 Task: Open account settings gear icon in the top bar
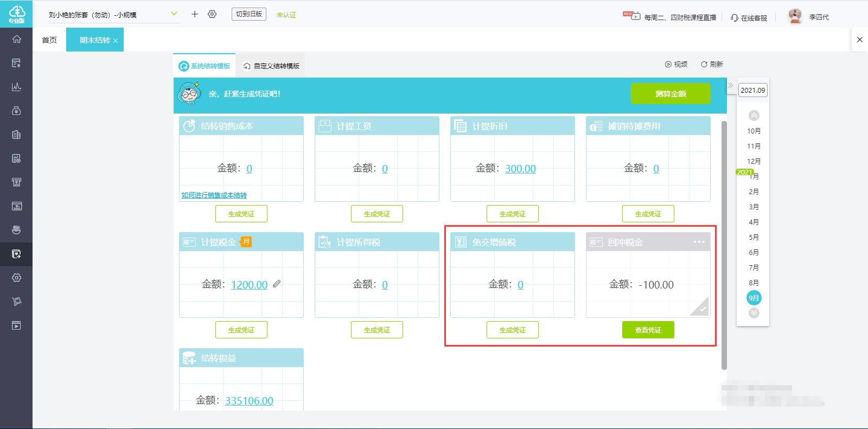tap(212, 14)
